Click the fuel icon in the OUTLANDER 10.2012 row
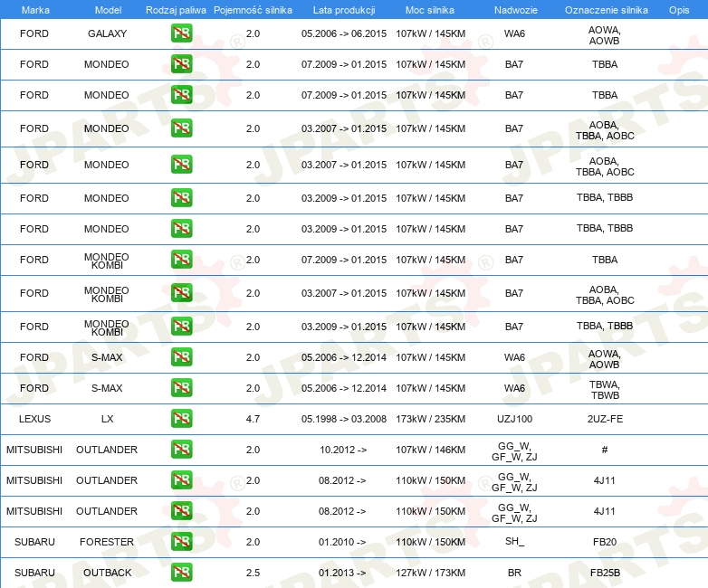The height and width of the screenshot is (588, 708). coord(181,450)
